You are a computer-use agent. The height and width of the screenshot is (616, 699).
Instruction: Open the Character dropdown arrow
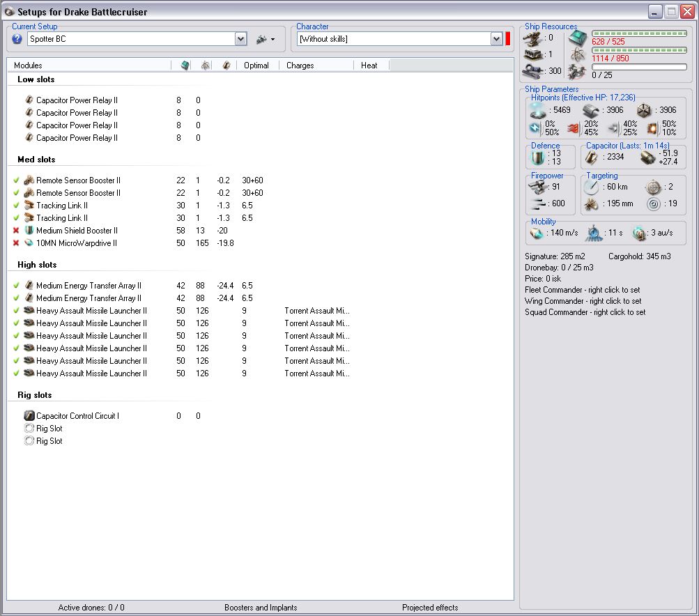tap(497, 39)
